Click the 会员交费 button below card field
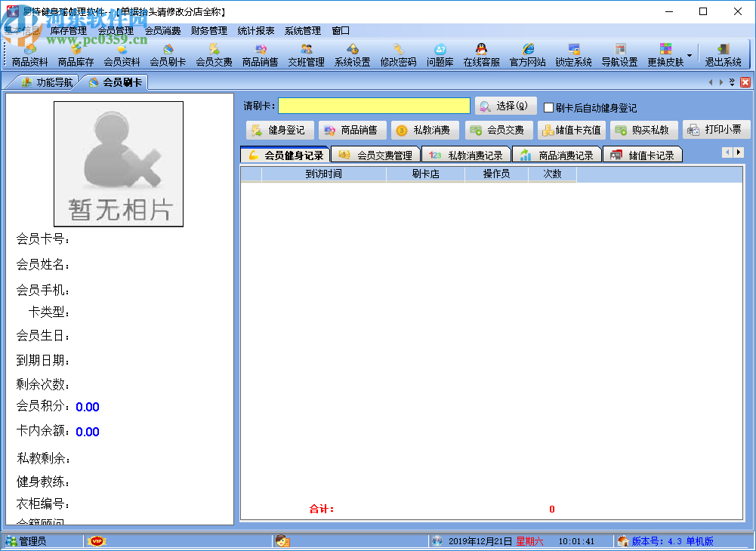 [499, 130]
